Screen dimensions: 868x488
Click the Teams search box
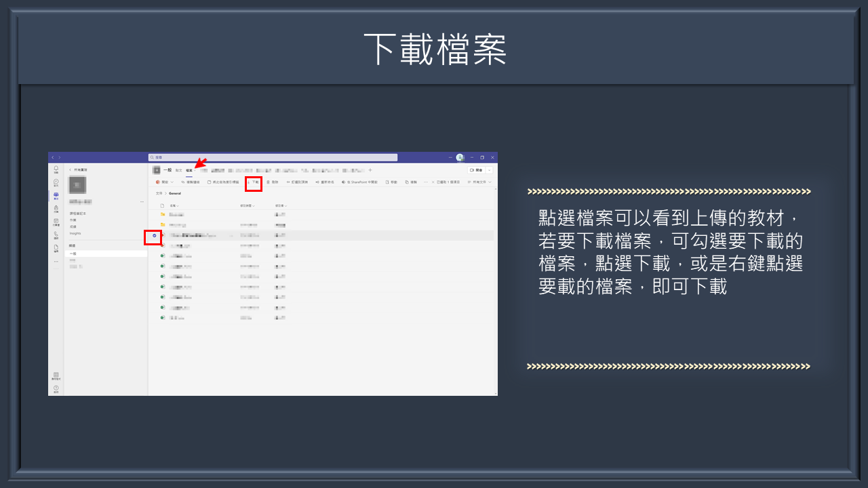pos(273,157)
